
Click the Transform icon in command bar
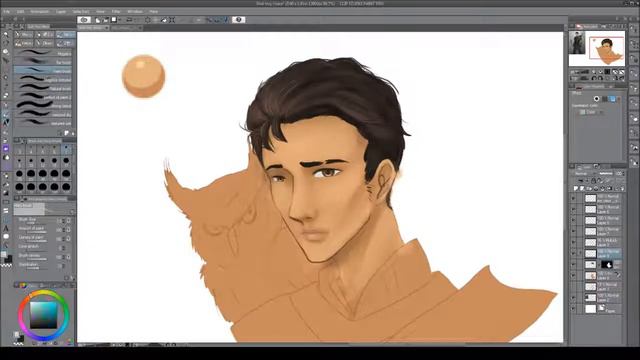click(x=172, y=20)
